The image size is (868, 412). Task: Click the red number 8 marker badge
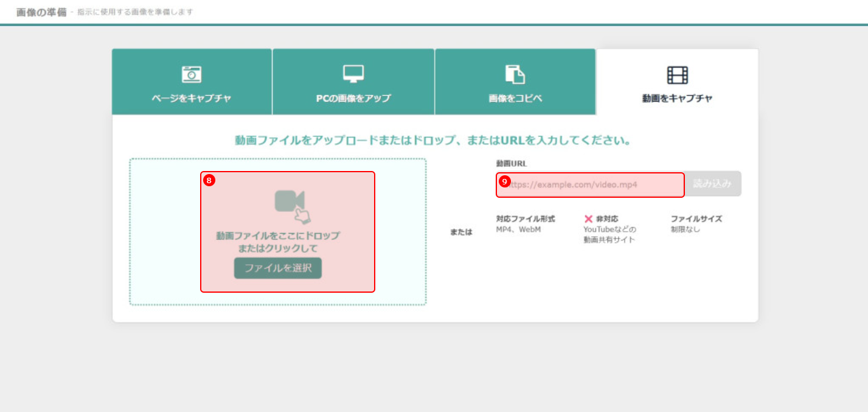[209, 180]
